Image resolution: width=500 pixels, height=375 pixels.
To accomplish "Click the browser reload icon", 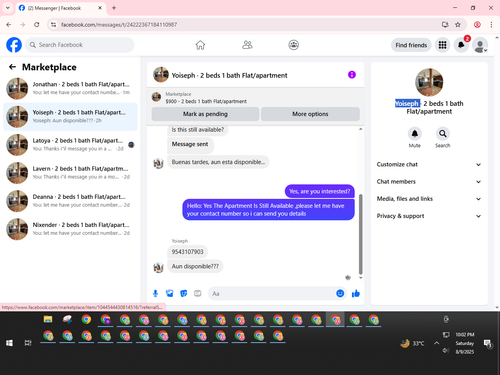I will [37, 24].
